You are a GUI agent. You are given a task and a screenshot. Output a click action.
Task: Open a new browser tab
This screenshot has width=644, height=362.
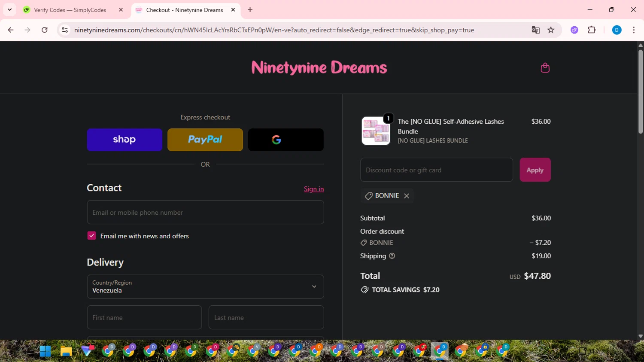click(250, 10)
